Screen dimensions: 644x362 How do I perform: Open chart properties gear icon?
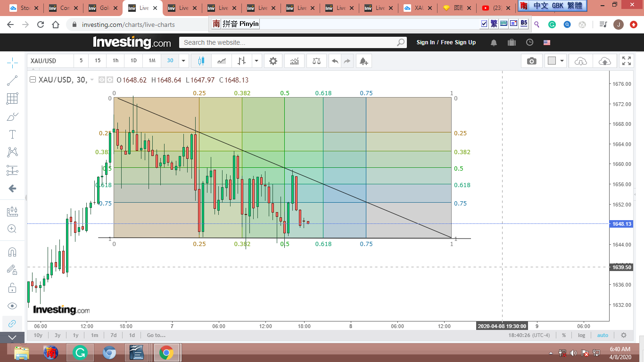point(273,61)
